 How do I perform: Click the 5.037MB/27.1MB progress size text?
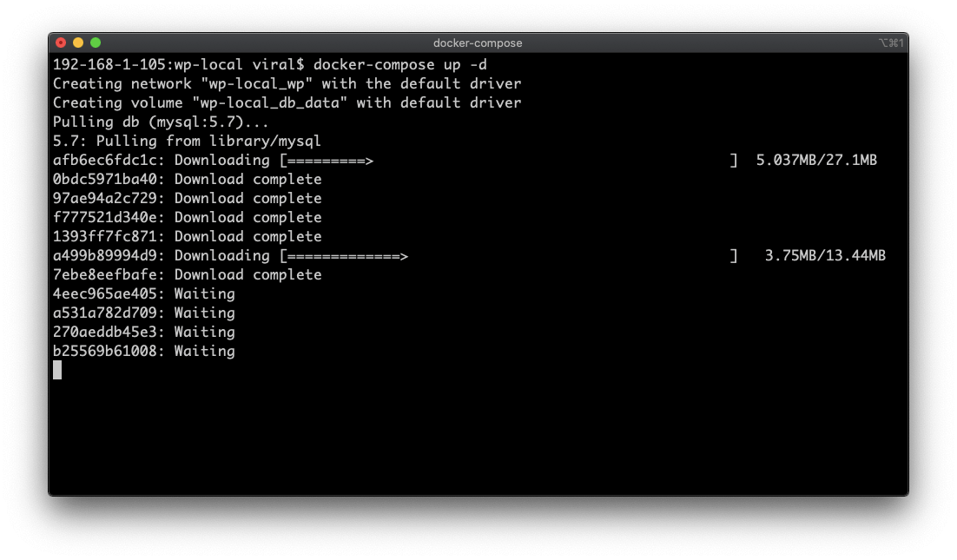pyautogui.click(x=816, y=161)
